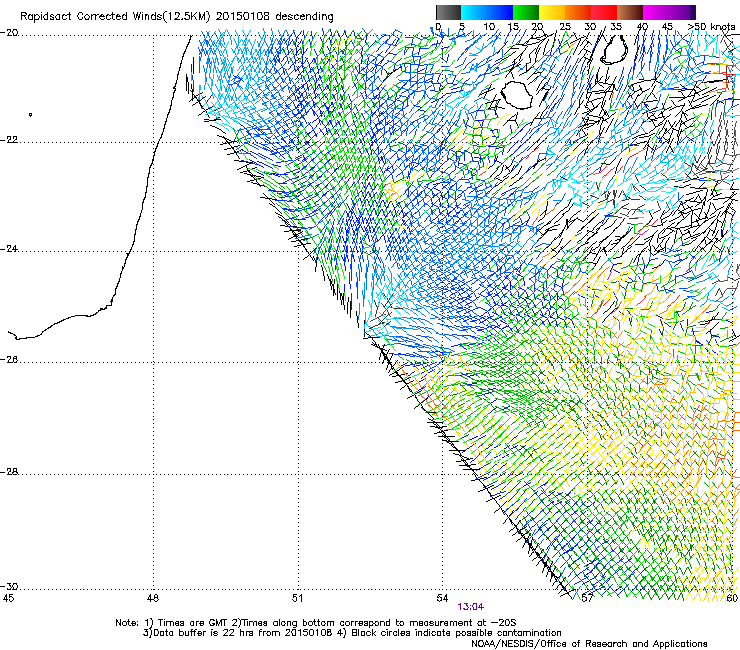Click the Reunion island outline near 55E
This screenshot has height=650, width=740.
point(517,95)
